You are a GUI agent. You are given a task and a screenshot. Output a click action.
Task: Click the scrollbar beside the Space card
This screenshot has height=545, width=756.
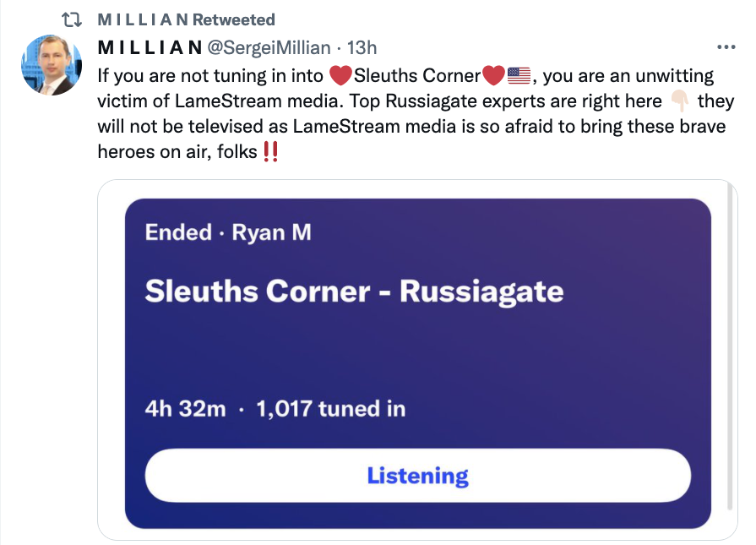730,345
